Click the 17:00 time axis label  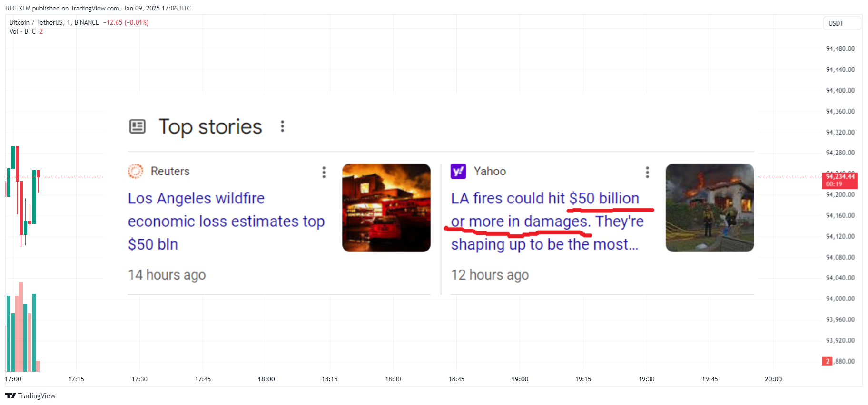[13, 379]
